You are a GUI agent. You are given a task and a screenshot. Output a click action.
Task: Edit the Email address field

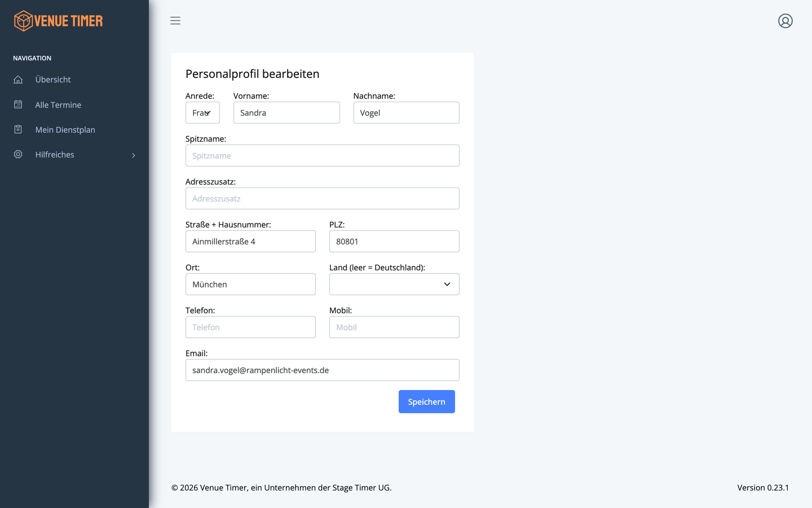(323, 370)
